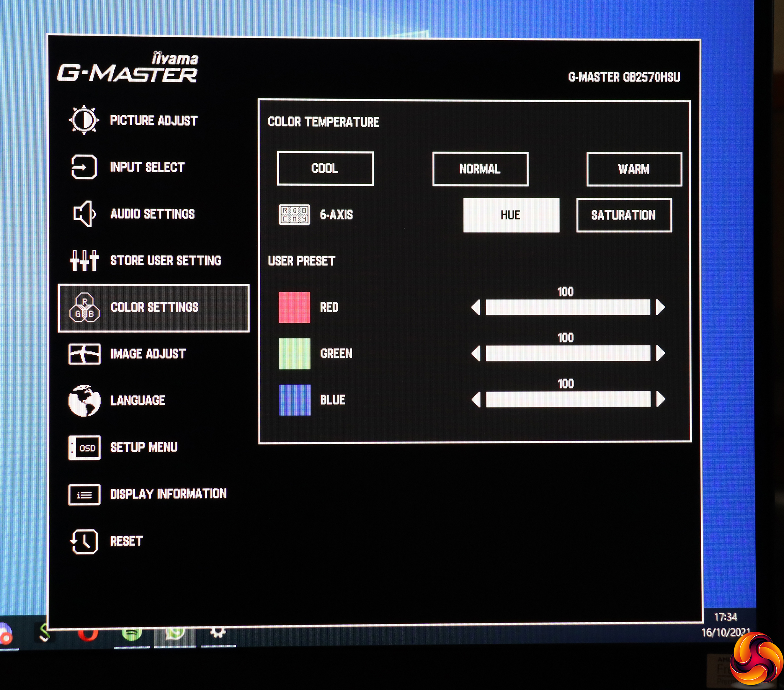Select the Cool color temperature
The image size is (784, 690).
[325, 168]
